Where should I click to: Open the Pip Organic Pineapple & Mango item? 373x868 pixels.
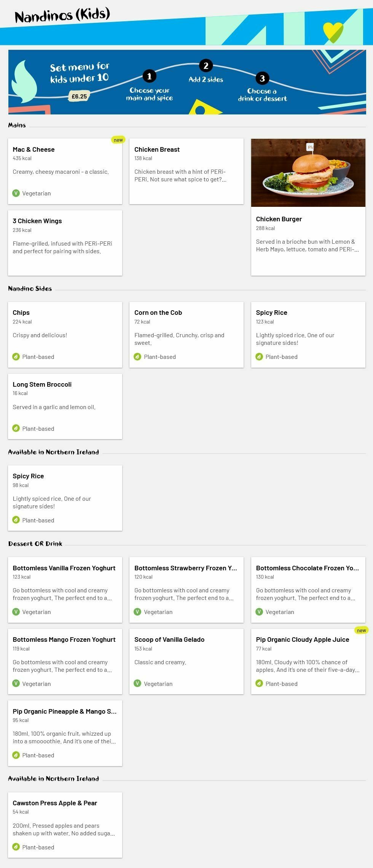(x=65, y=733)
